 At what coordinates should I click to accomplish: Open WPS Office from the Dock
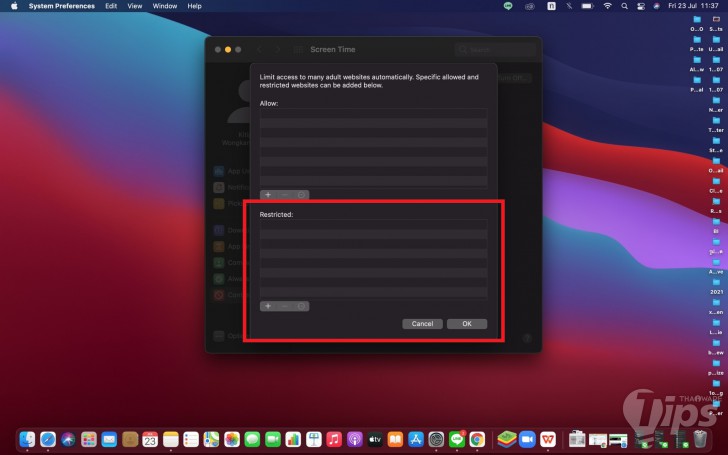[x=547, y=439]
